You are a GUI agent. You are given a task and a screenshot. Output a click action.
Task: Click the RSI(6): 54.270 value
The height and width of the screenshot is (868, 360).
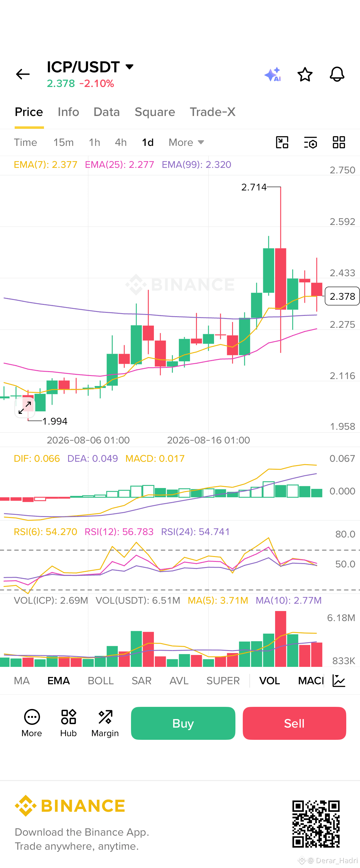click(x=45, y=532)
